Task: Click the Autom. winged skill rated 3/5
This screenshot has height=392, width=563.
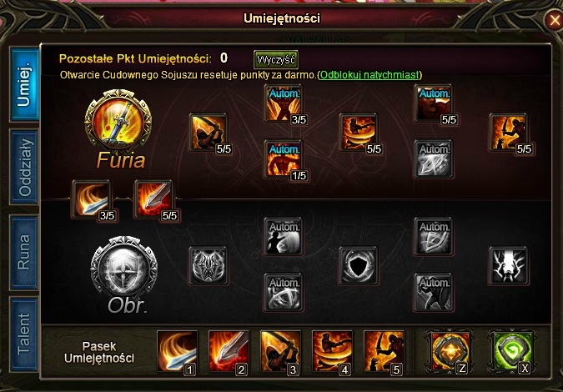Action: (x=284, y=103)
